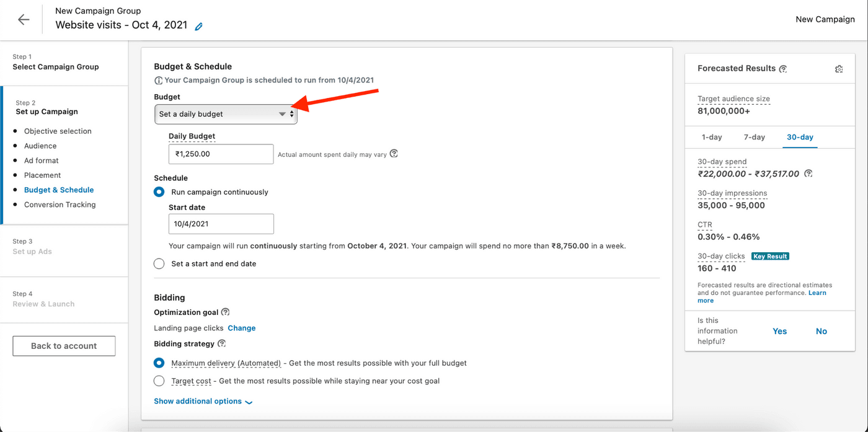This screenshot has height=432, width=868.
Task: Open "Conversion Tracking" in the step sidebar
Action: click(x=60, y=204)
